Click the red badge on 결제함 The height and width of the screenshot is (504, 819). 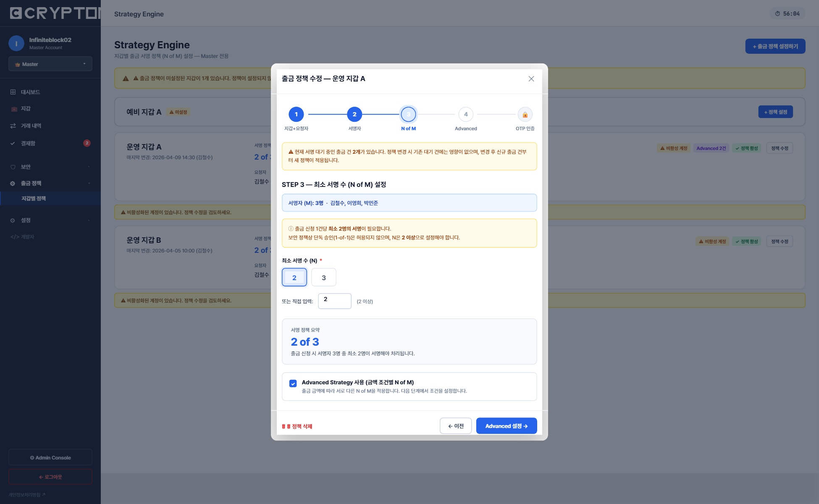(x=87, y=143)
